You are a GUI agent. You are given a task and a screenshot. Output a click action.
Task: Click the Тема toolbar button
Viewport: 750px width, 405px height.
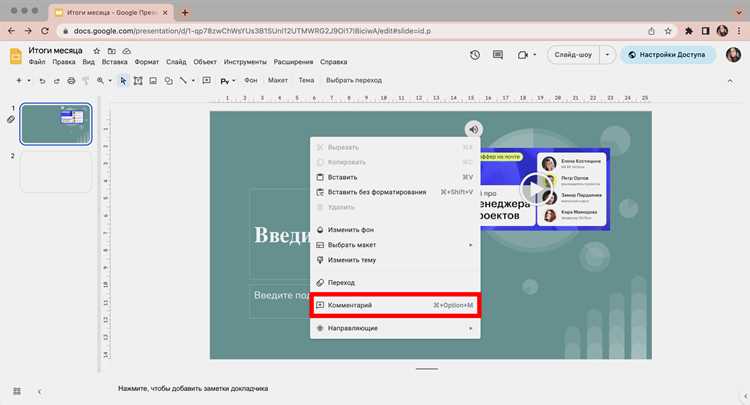tap(306, 80)
